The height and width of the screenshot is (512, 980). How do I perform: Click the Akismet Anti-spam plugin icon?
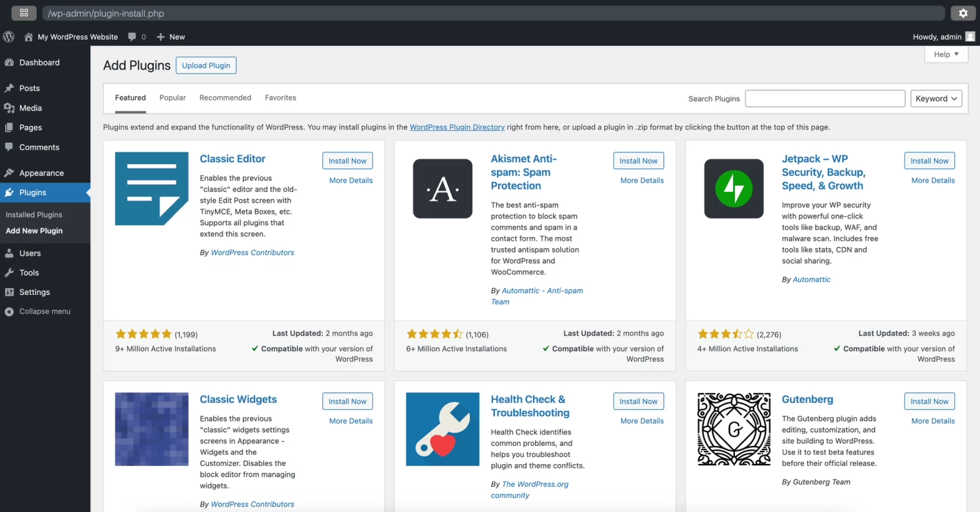pos(443,189)
